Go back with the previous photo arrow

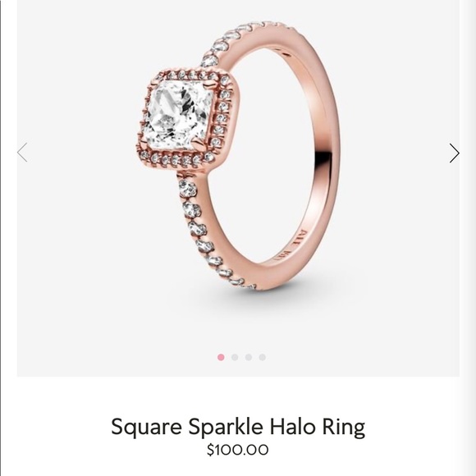pos(22,152)
